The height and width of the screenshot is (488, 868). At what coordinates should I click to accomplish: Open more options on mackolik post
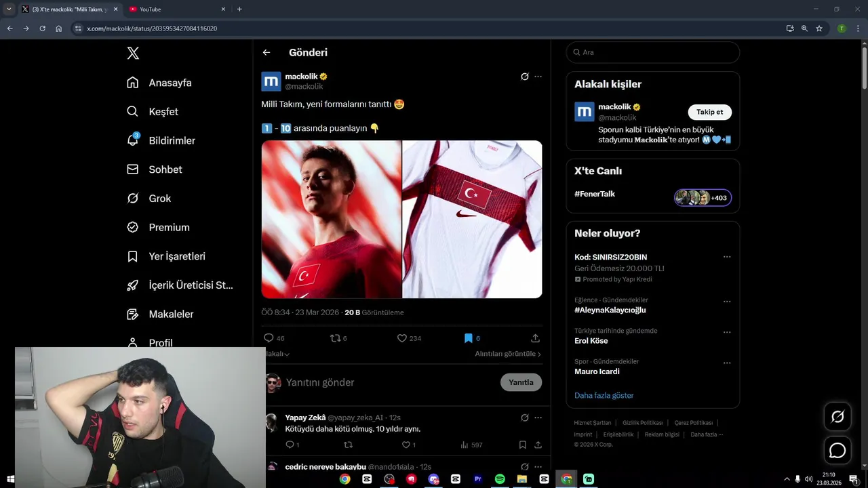tap(538, 77)
